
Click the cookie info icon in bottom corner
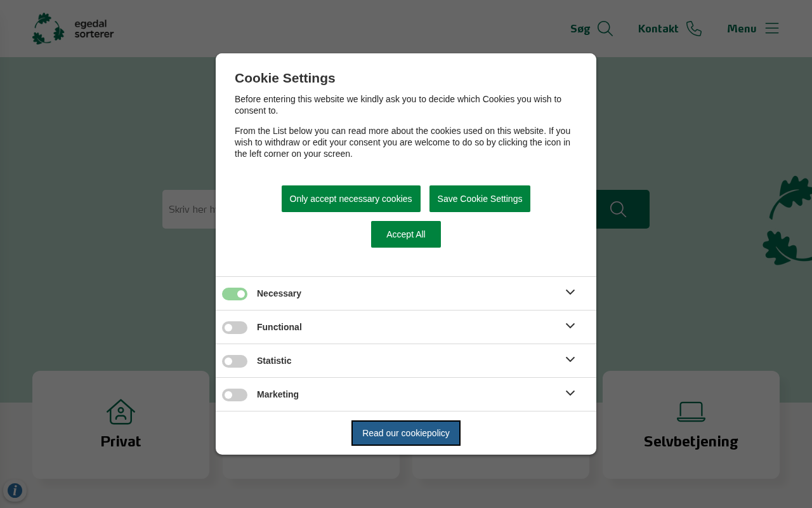point(15,490)
